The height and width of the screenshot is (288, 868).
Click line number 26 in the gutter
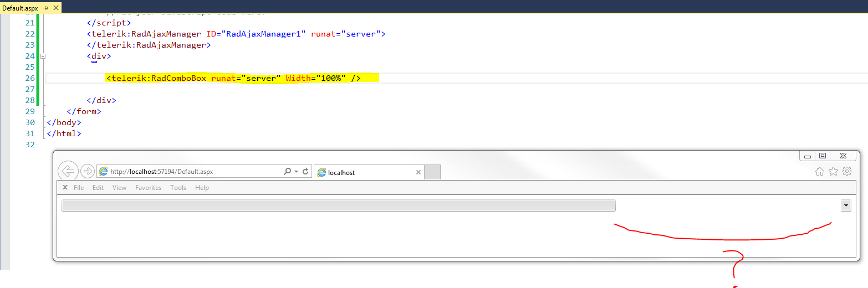pyautogui.click(x=30, y=78)
